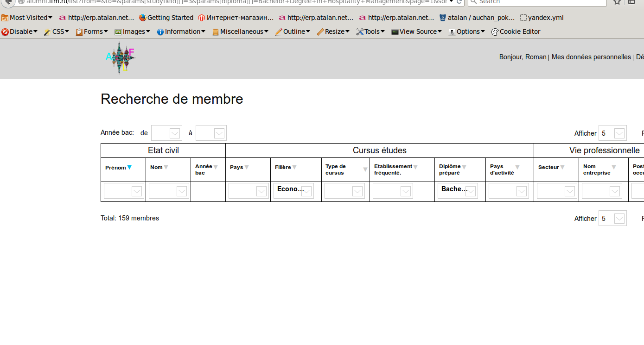
Task: Click the reload icon in URL bar
Action: 459,1
